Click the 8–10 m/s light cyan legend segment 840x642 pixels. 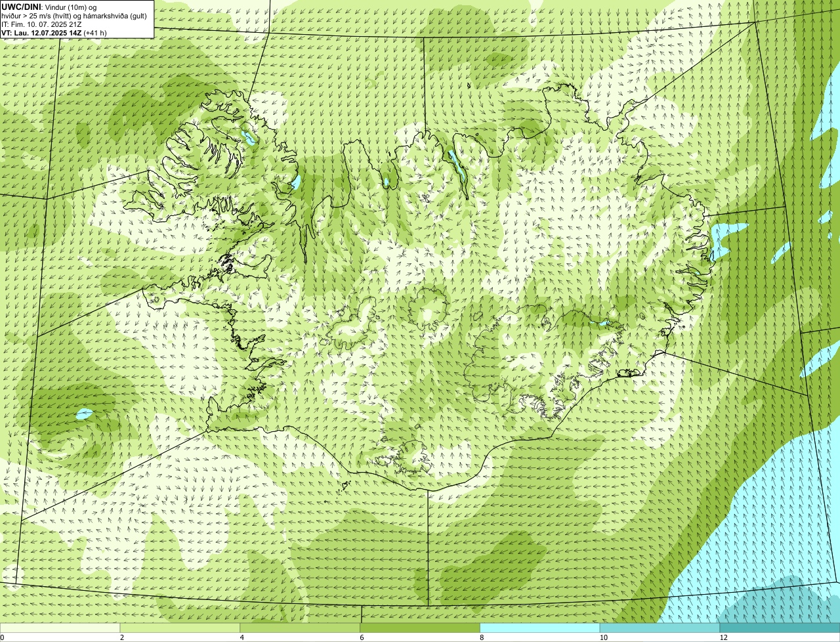pos(541,628)
